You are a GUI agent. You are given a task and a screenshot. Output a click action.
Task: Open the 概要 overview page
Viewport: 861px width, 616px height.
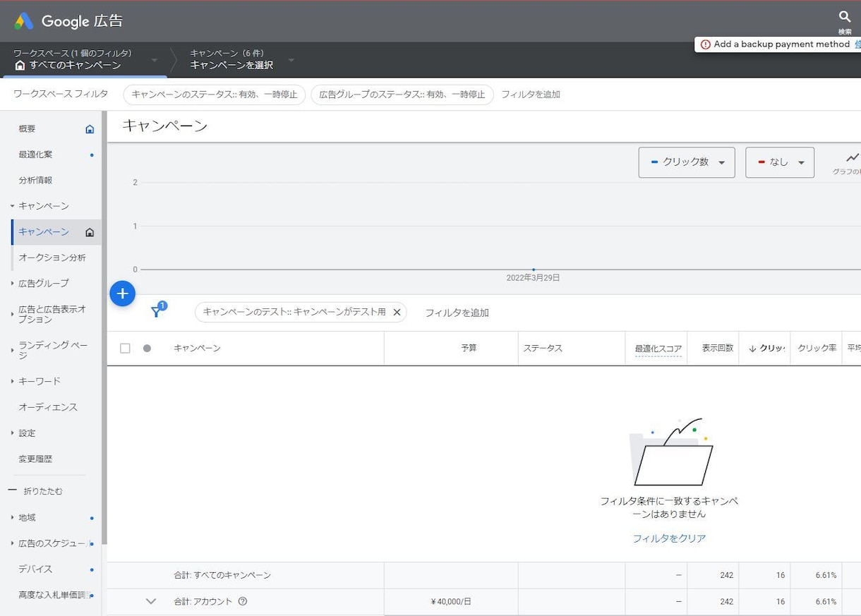coord(27,129)
